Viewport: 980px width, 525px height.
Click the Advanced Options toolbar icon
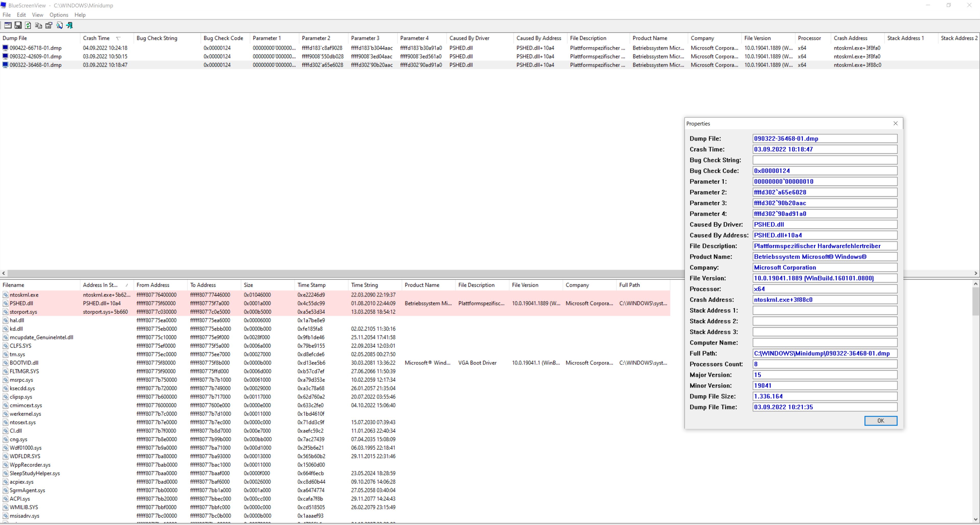click(8, 26)
